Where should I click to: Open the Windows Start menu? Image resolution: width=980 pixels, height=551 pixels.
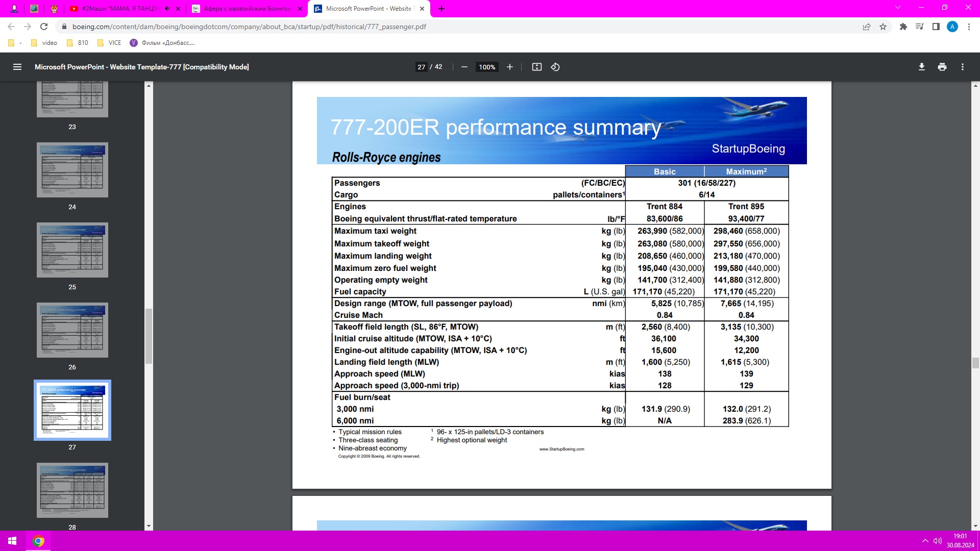click(12, 541)
